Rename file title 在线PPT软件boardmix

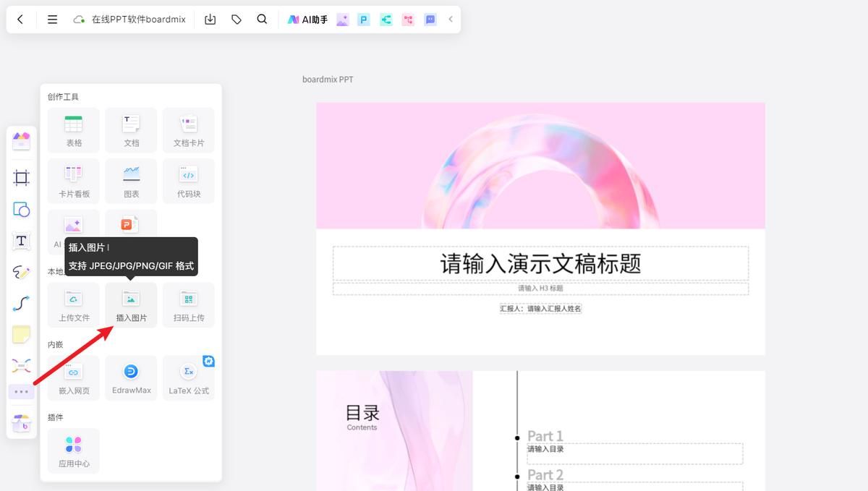coord(139,20)
